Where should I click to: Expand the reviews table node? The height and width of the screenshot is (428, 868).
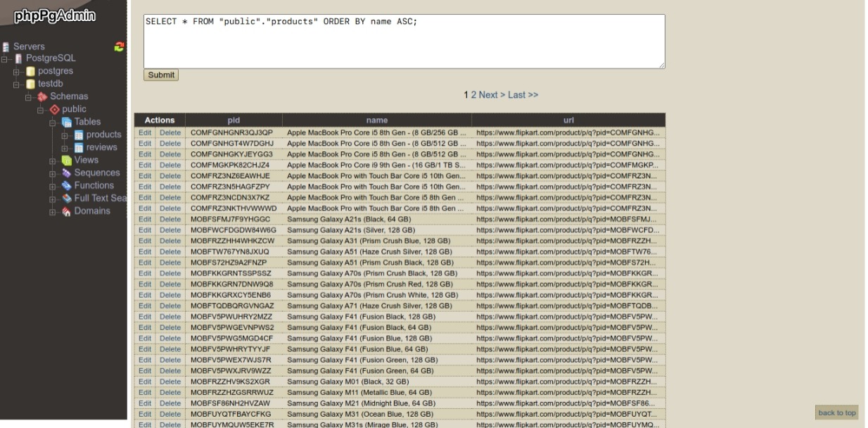pyautogui.click(x=65, y=147)
